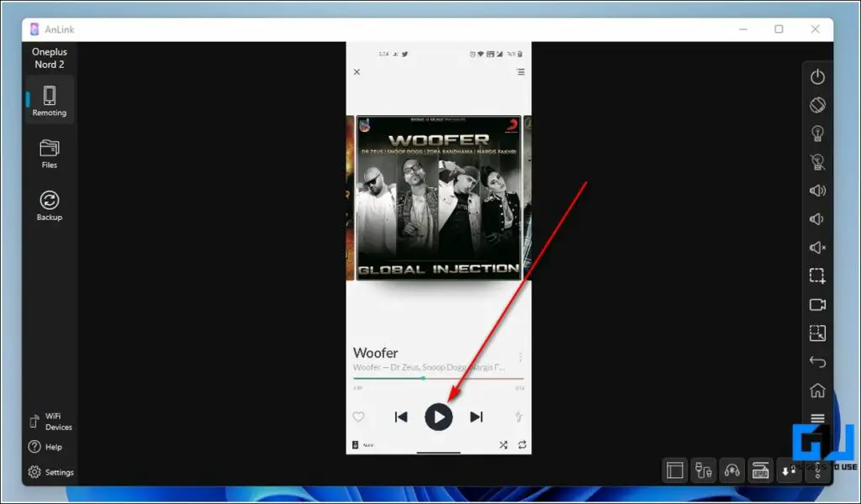Screen dimensions: 861x504
Task: Rotate the phone screen orientation
Action: coord(816,104)
